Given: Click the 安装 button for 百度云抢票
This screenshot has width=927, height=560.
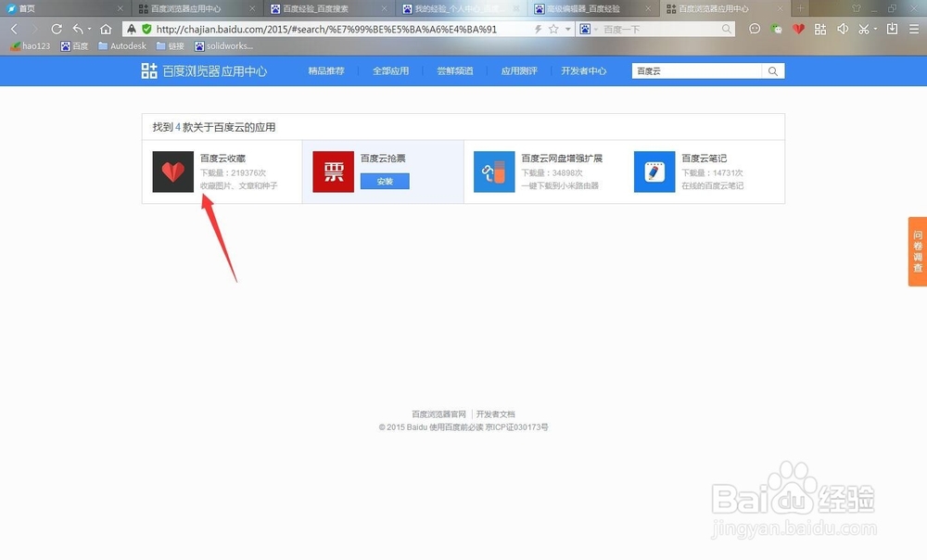Looking at the screenshot, I should click(385, 182).
